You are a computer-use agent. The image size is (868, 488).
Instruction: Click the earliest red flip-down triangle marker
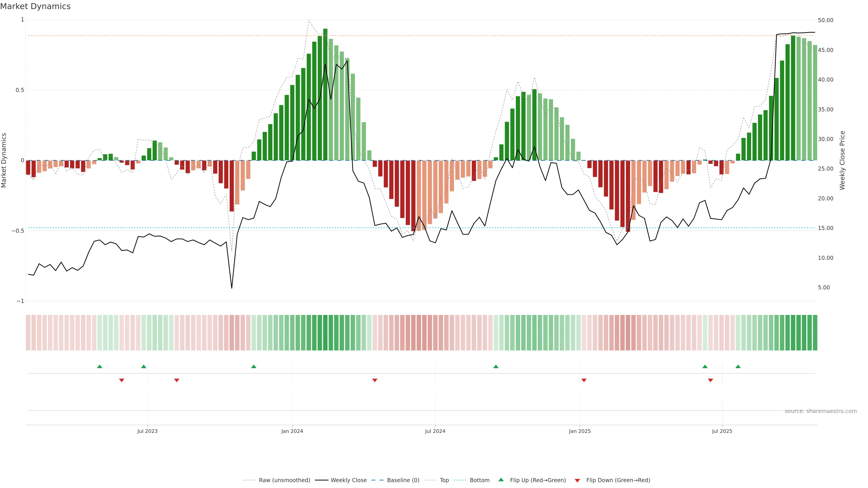click(x=122, y=380)
